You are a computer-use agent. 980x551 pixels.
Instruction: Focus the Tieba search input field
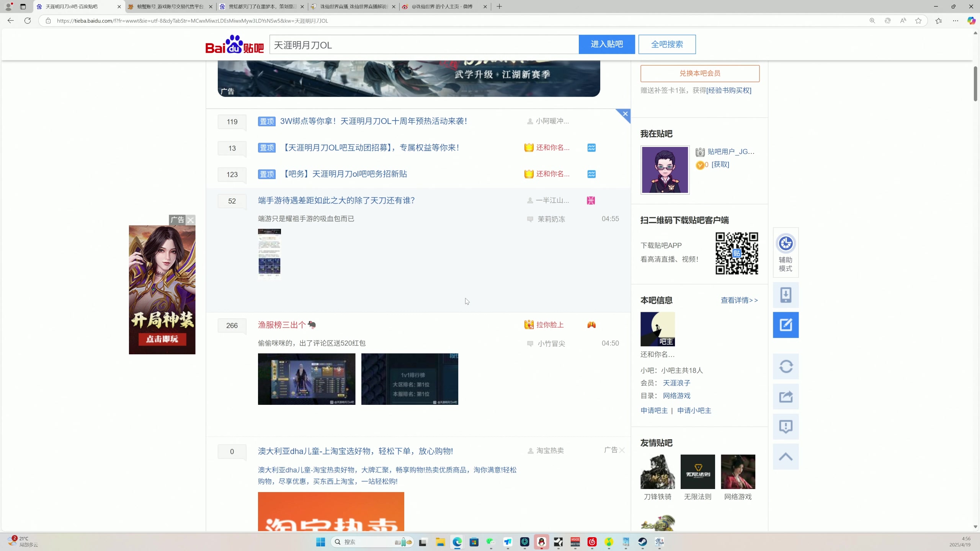424,44
